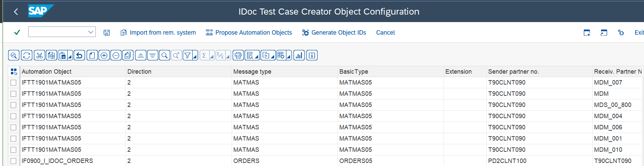Expand the filter options dropdown arrow

point(195,57)
